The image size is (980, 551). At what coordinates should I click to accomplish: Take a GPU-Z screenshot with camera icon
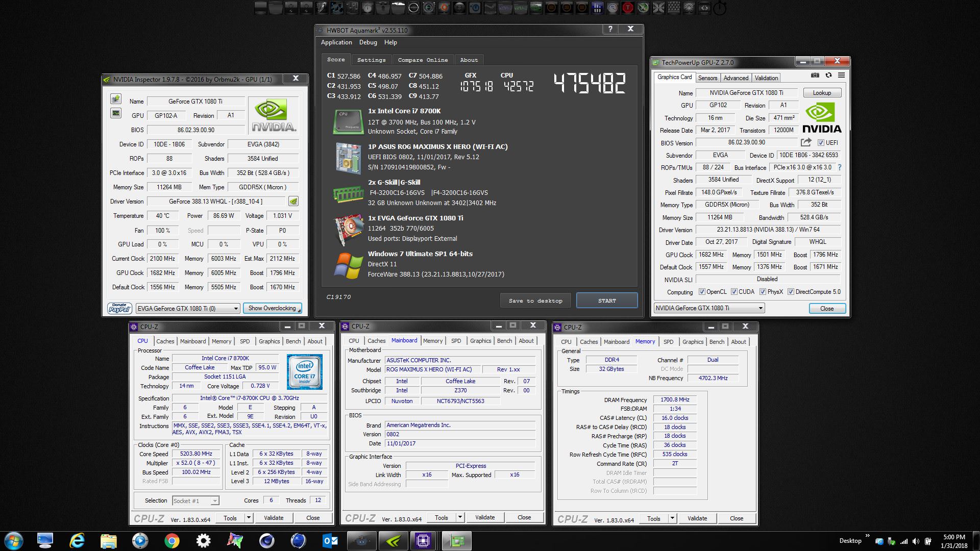pos(815,76)
